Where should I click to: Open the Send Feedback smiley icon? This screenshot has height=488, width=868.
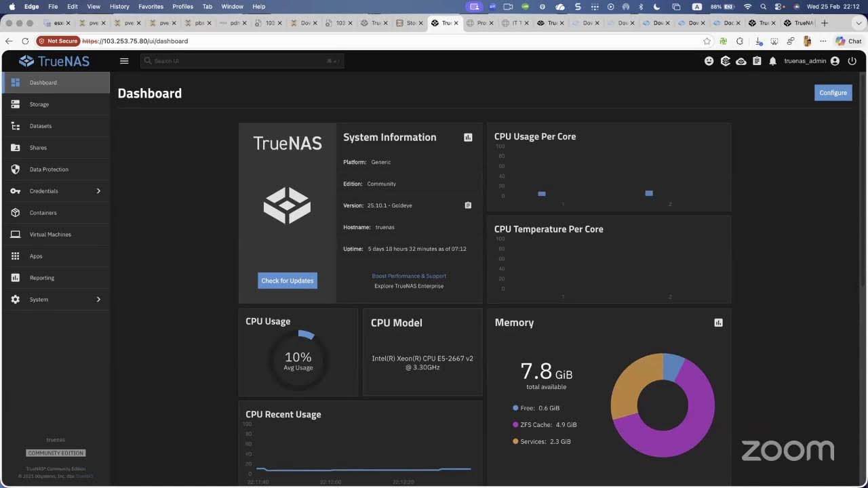[x=709, y=61]
